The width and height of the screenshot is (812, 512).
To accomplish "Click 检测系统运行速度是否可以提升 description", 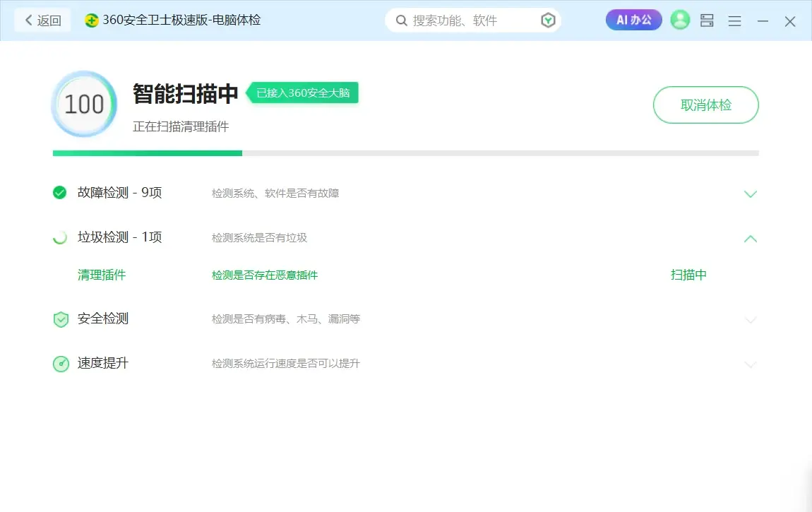I will point(286,364).
